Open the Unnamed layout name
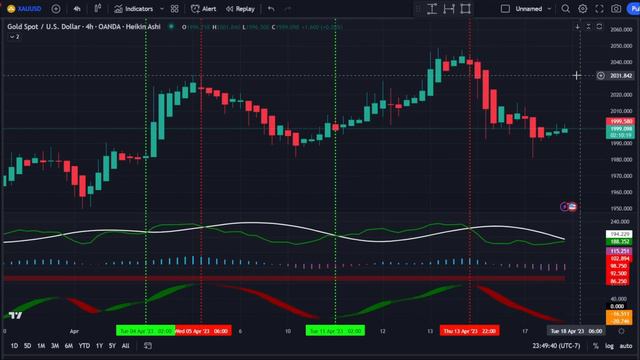Image resolution: width=640 pixels, height=360 pixels. [529, 9]
